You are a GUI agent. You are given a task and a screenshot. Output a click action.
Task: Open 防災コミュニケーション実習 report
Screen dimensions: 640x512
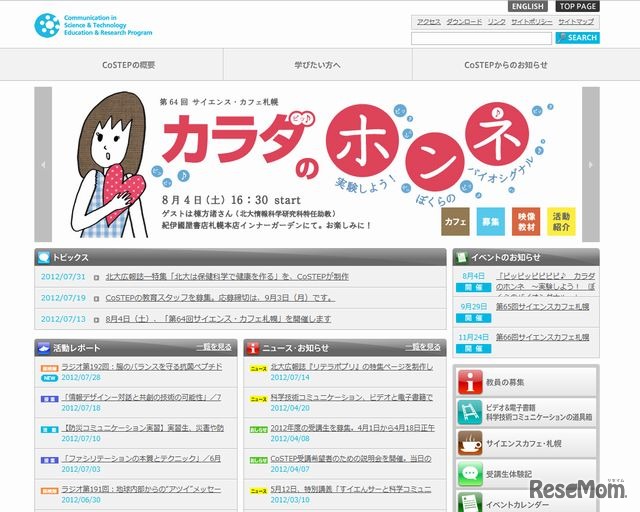(x=142, y=428)
